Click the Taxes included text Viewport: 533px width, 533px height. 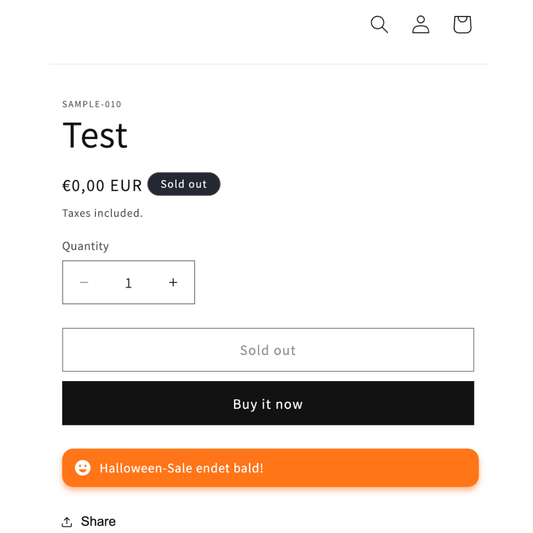coord(102,213)
